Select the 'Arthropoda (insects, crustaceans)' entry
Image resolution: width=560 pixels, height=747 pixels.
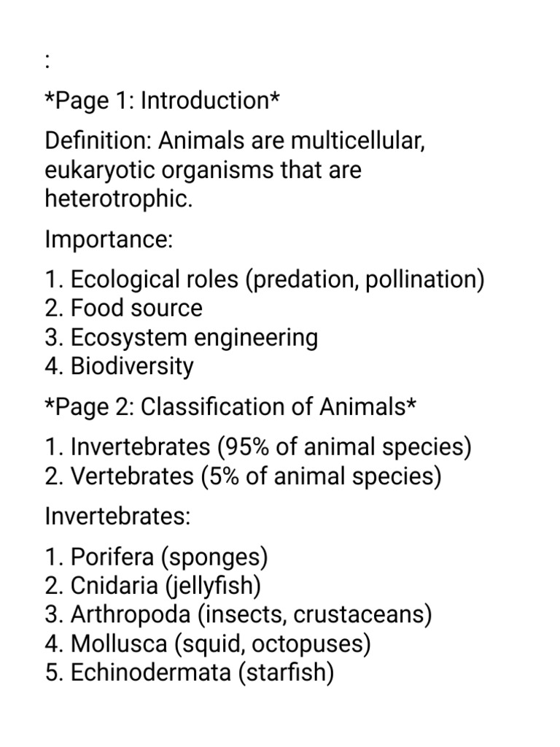pyautogui.click(x=238, y=615)
